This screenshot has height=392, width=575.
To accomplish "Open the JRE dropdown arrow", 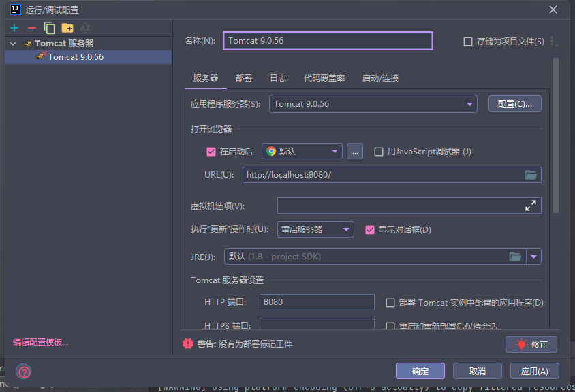I will click(x=533, y=257).
